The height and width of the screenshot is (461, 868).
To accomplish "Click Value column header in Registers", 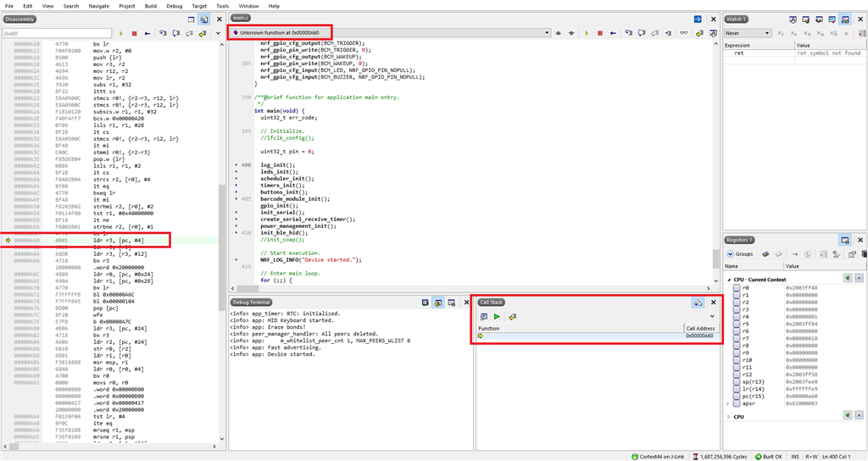I will coord(824,266).
